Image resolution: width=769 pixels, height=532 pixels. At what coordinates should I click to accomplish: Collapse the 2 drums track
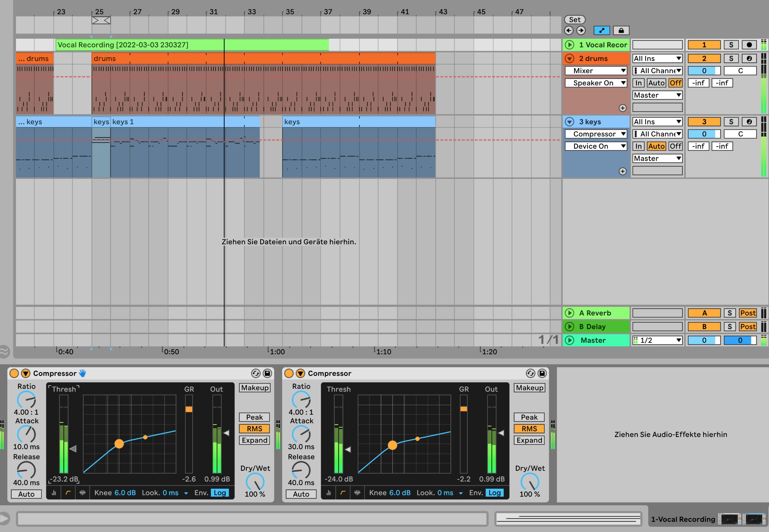tap(569, 58)
